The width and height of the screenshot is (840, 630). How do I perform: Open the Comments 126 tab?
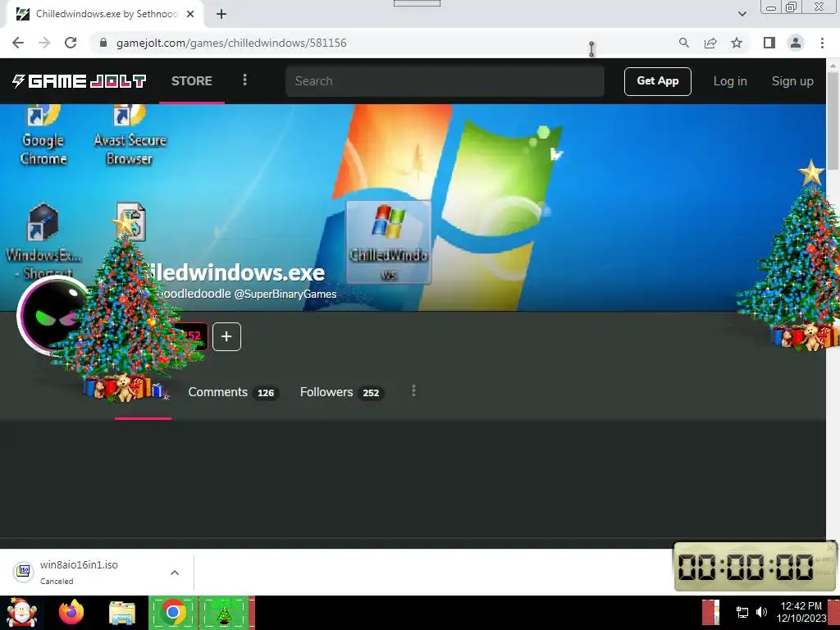click(232, 392)
